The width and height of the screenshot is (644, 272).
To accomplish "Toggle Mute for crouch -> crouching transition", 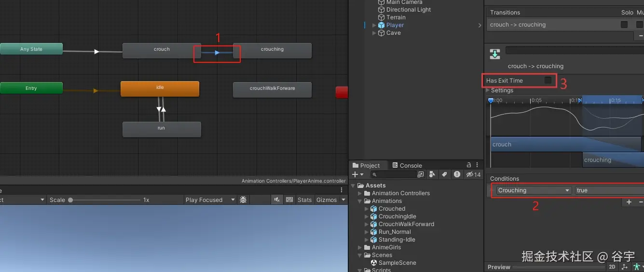I will point(640,25).
